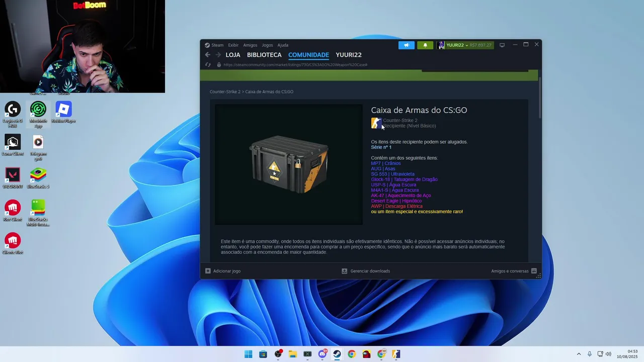
Task: Open the Riot Client desktop shortcut
Action: pyautogui.click(x=13, y=211)
